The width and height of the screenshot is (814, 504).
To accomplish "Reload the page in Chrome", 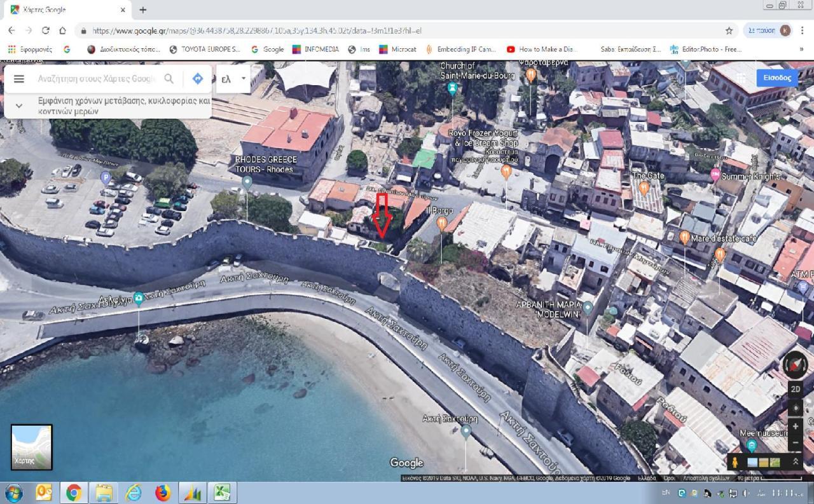I will (x=46, y=31).
